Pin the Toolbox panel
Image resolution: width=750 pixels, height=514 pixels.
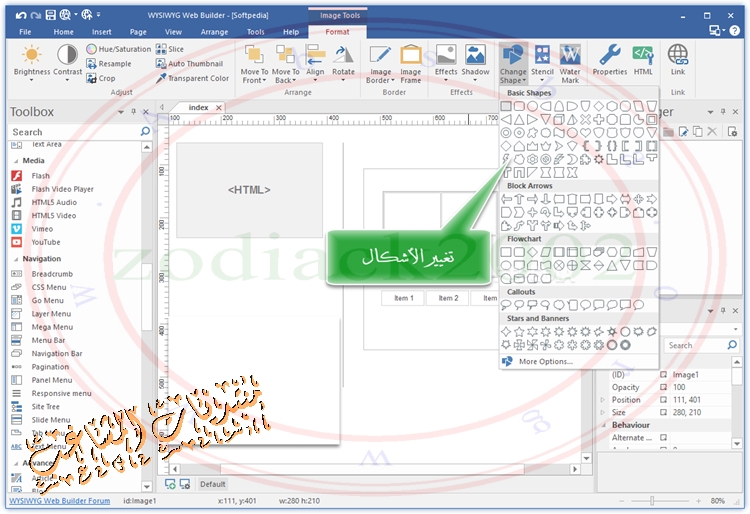[x=134, y=112]
